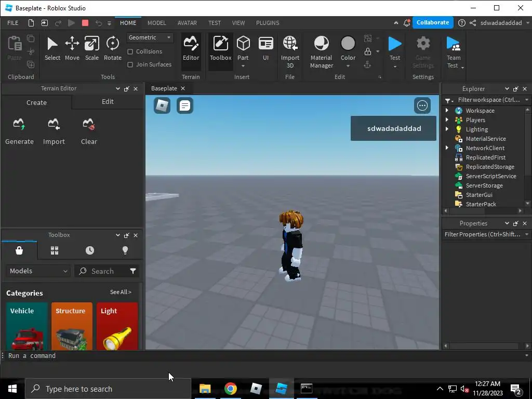Open the Vehicle category thumbnail
The image size is (532, 399).
(27, 326)
